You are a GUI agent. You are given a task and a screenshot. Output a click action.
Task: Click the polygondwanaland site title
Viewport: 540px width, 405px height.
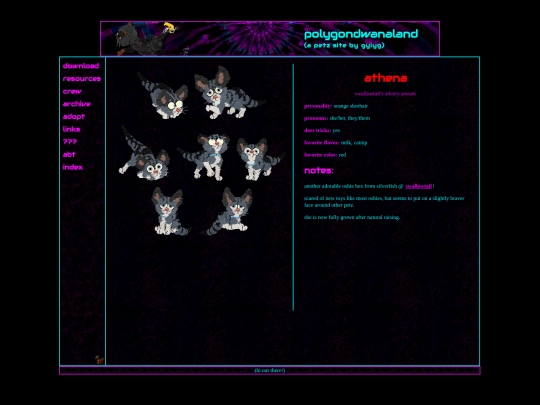click(x=361, y=34)
